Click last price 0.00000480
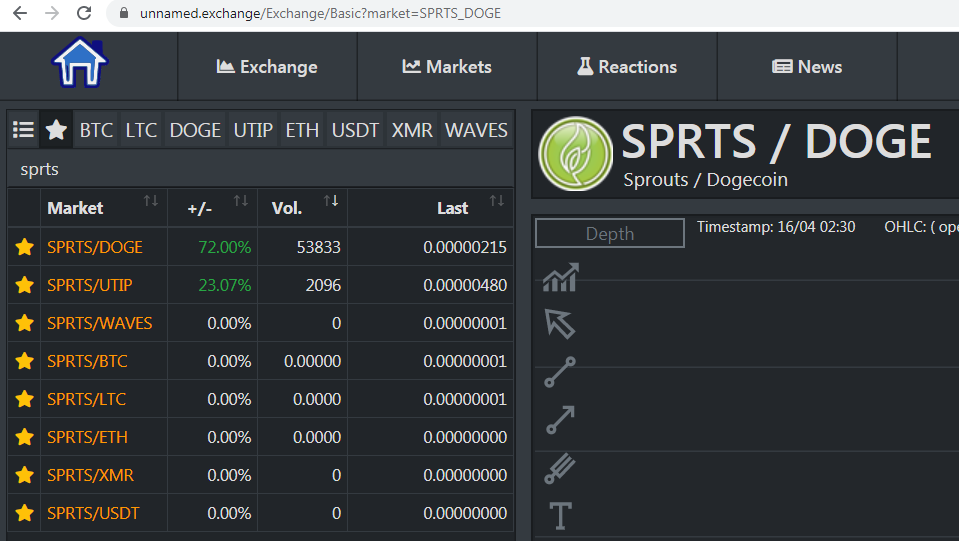The image size is (959, 541). click(465, 285)
